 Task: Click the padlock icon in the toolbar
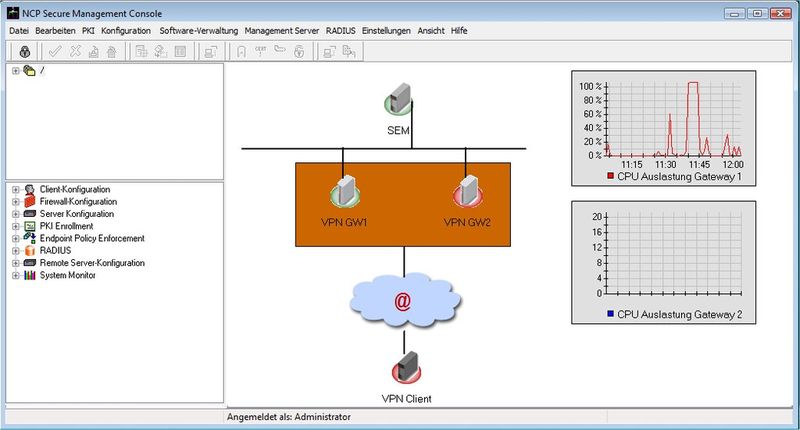(24, 52)
